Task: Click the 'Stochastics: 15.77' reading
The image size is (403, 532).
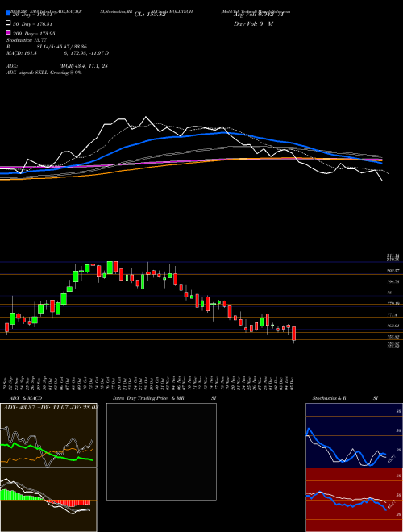Action: (x=26, y=40)
